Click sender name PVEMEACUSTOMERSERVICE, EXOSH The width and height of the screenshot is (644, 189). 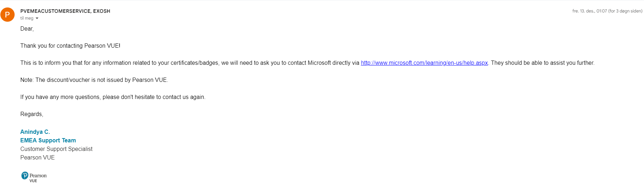click(65, 11)
